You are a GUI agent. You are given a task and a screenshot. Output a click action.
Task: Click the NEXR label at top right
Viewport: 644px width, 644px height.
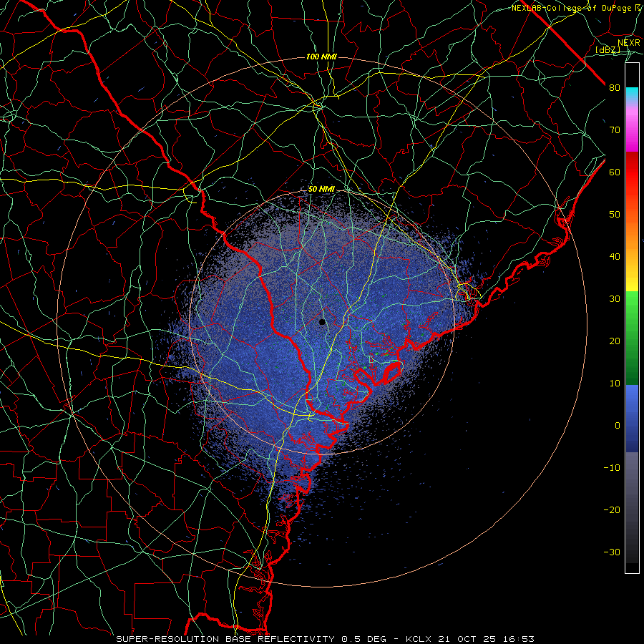[629, 42]
